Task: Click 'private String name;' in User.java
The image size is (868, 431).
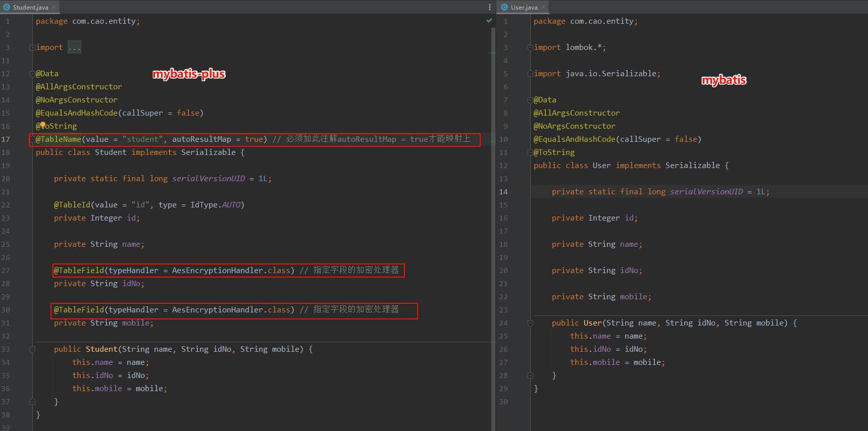Action: 597,244
